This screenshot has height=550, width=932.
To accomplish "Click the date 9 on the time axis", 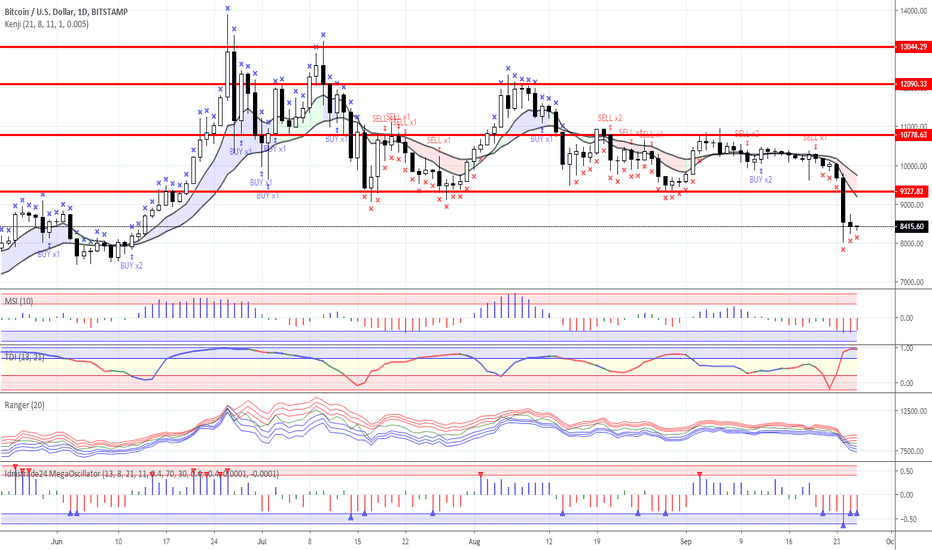I will (x=741, y=542).
